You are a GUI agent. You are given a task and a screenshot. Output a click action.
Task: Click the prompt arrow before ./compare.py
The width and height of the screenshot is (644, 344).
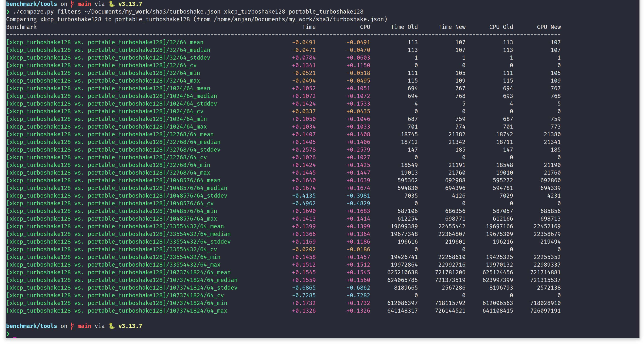pyautogui.click(x=8, y=12)
